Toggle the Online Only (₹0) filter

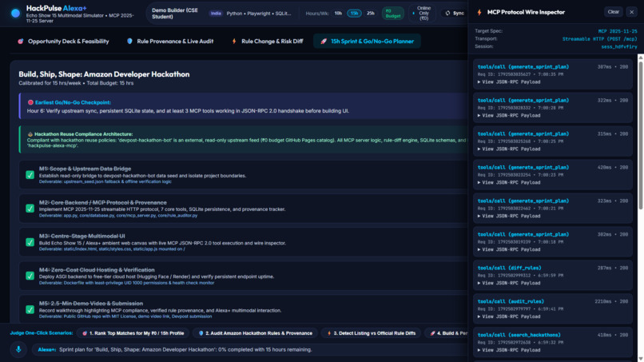tap(422, 13)
